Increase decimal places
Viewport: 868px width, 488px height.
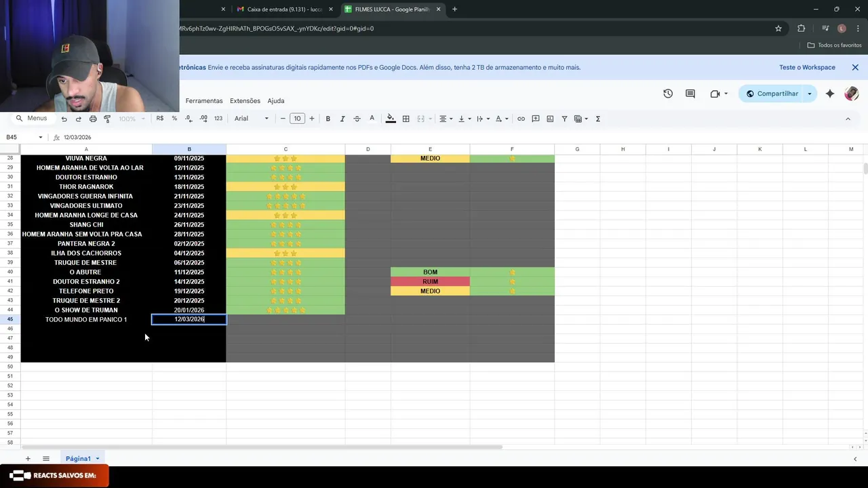click(x=203, y=119)
